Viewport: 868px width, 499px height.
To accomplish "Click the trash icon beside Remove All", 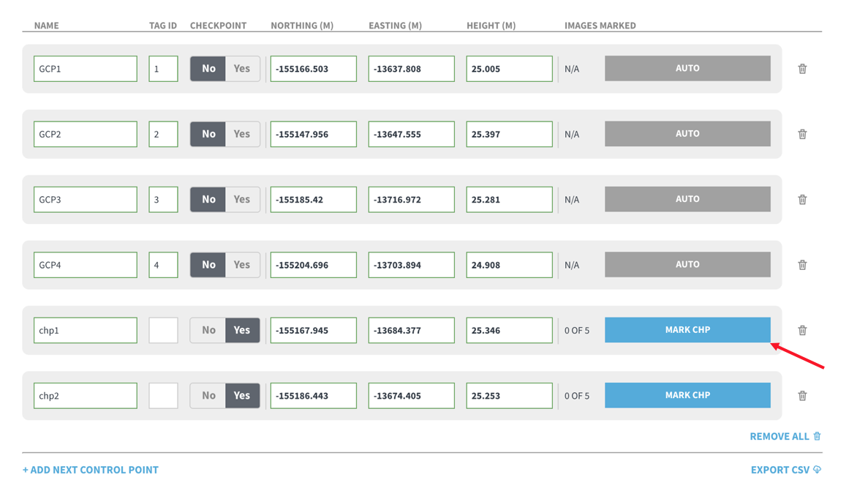I will (x=817, y=436).
